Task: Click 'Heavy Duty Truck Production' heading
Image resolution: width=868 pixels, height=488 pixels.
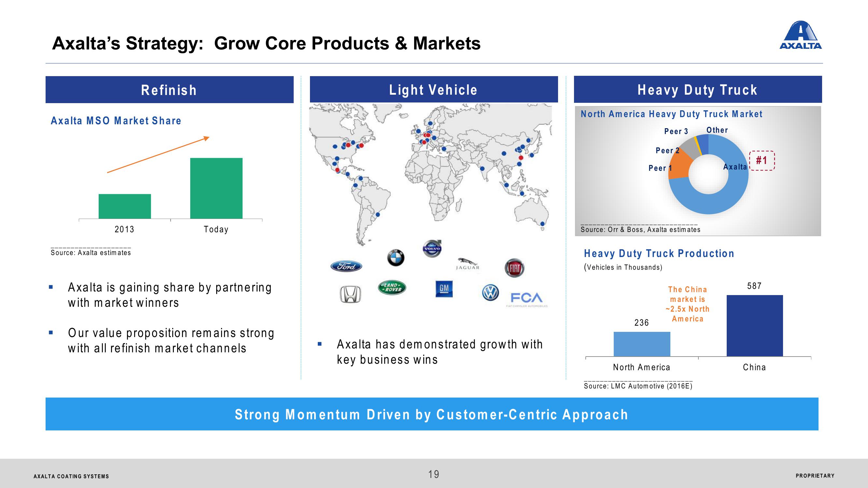Action: 659,253
